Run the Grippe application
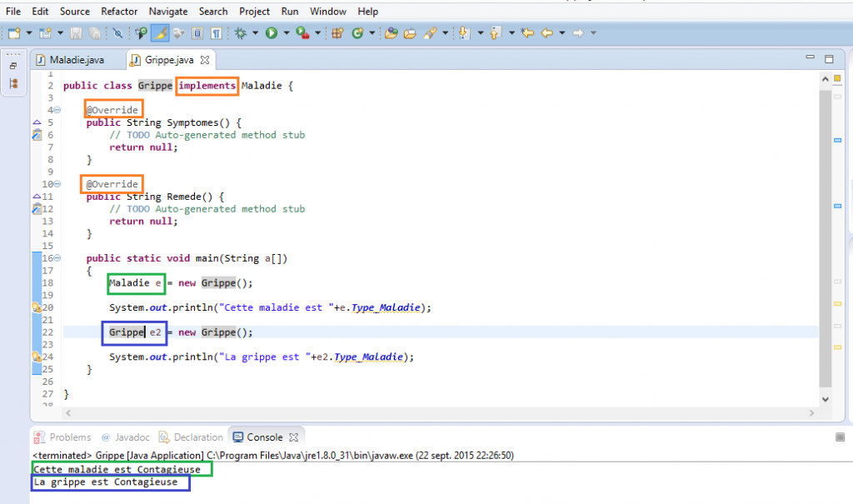Image resolution: width=853 pixels, height=504 pixels. pos(271,33)
